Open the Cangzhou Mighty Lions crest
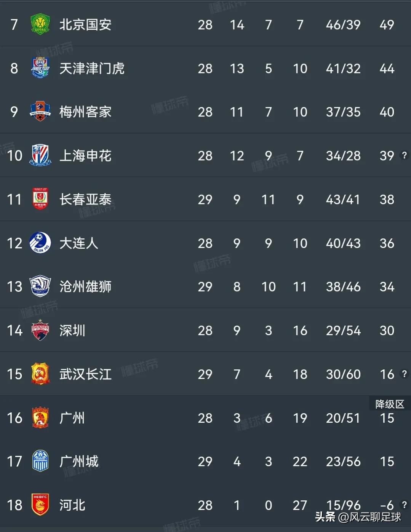 [x=40, y=286]
